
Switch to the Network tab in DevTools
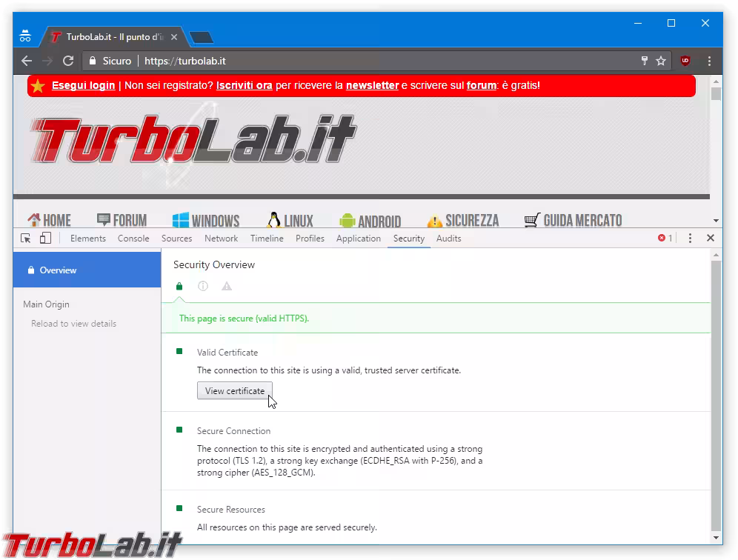[221, 239]
